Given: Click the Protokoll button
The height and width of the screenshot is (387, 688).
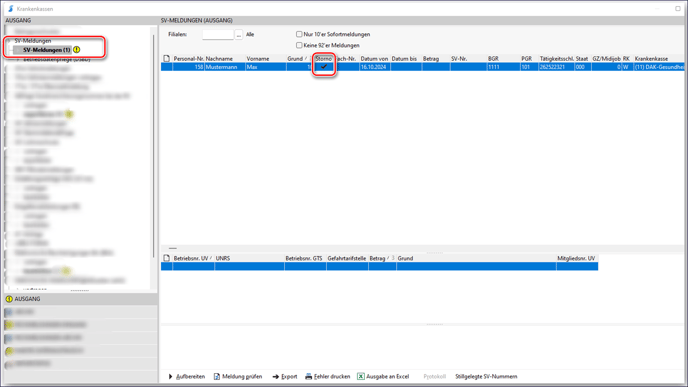Looking at the screenshot, I should (434, 376).
